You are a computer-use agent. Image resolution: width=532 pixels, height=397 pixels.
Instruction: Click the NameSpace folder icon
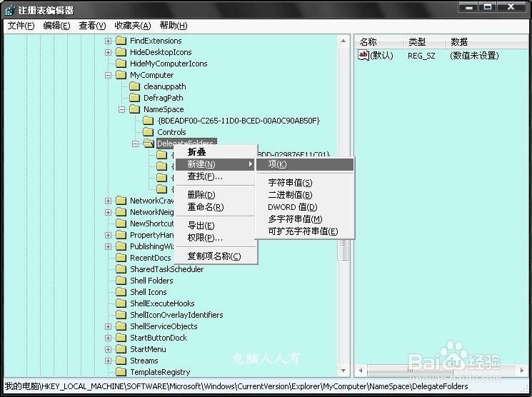[x=134, y=109]
